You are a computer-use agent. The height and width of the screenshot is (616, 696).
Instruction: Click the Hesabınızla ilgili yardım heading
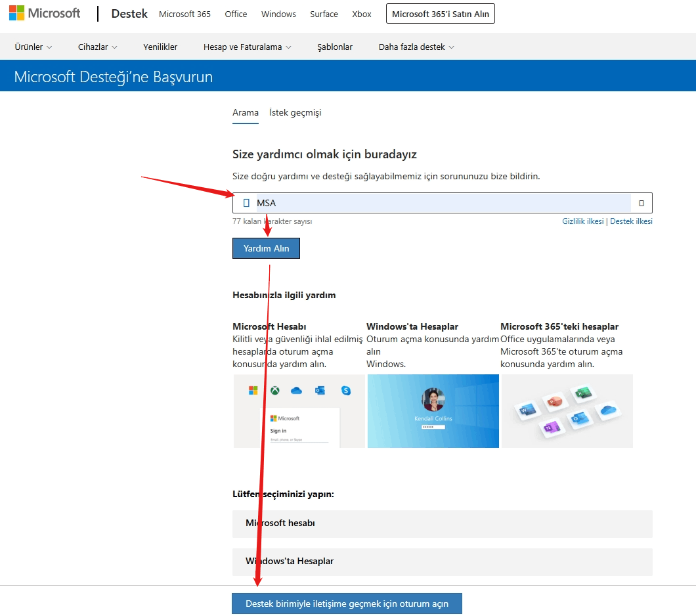284,295
